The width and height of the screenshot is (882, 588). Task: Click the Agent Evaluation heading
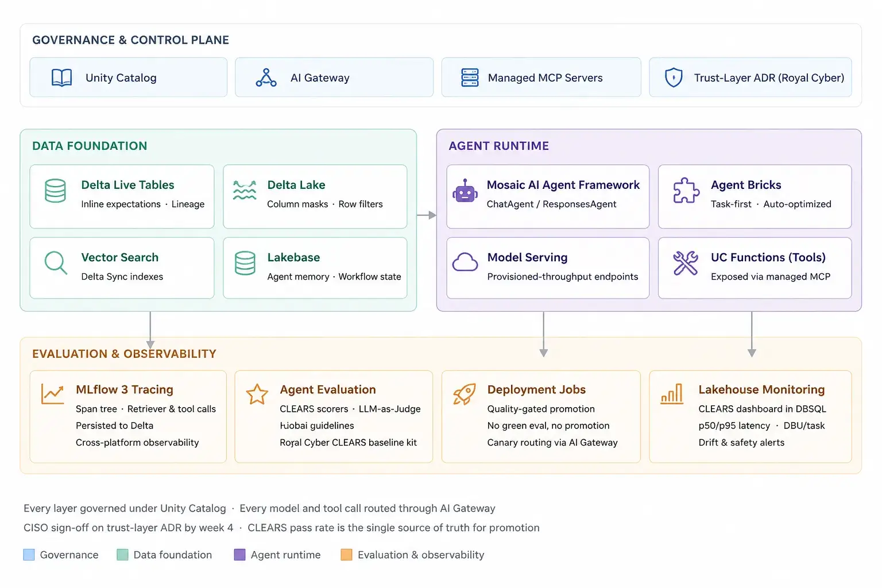[x=328, y=389]
